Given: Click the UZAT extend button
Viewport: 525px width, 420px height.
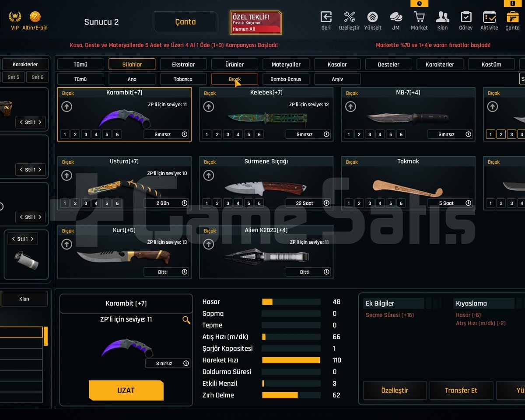Looking at the screenshot, I should point(126,390).
